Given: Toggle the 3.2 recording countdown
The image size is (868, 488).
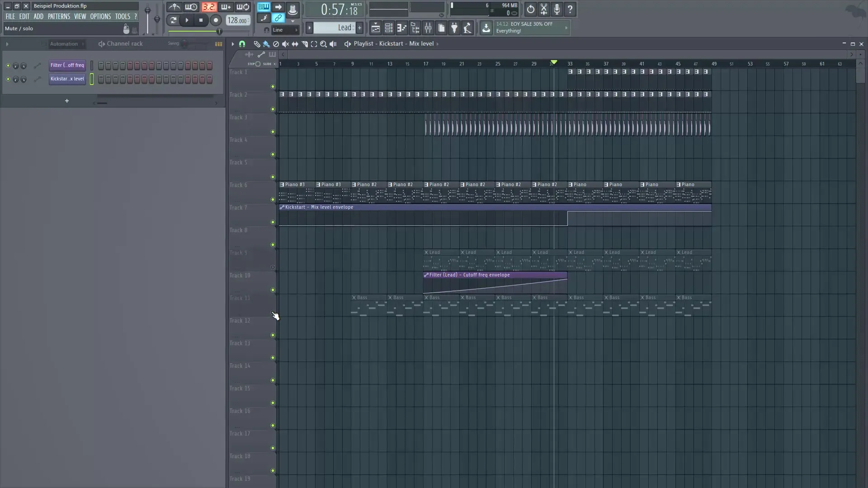Looking at the screenshot, I should pyautogui.click(x=208, y=7).
